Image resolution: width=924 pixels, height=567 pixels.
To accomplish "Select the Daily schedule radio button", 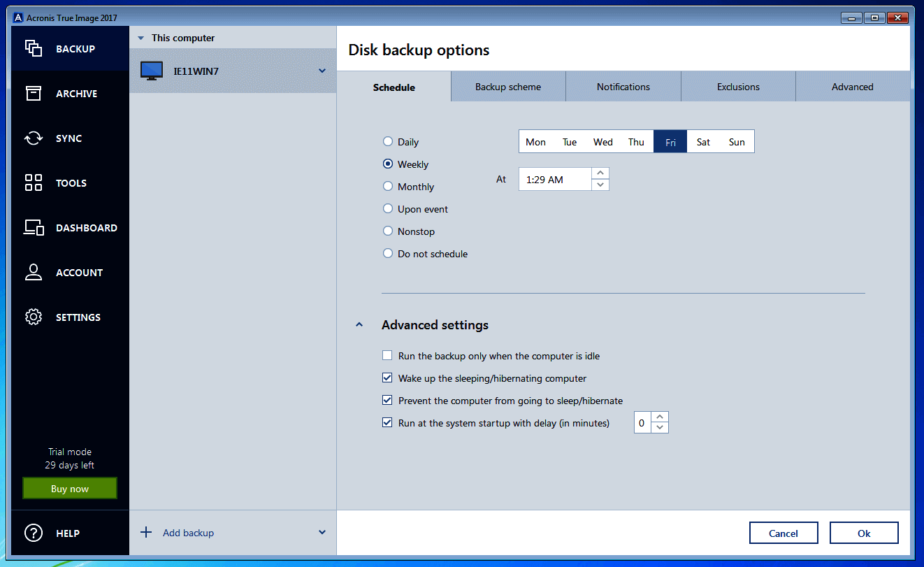I will 388,142.
